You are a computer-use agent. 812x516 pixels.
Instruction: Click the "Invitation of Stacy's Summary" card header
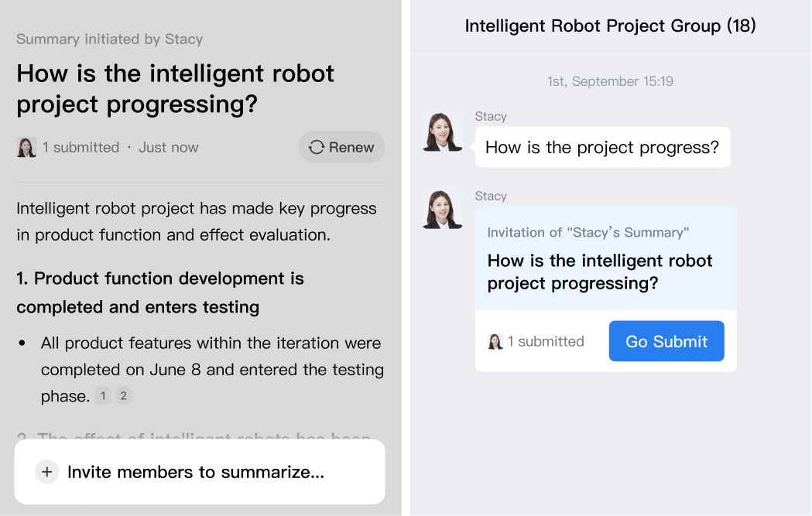(x=588, y=232)
